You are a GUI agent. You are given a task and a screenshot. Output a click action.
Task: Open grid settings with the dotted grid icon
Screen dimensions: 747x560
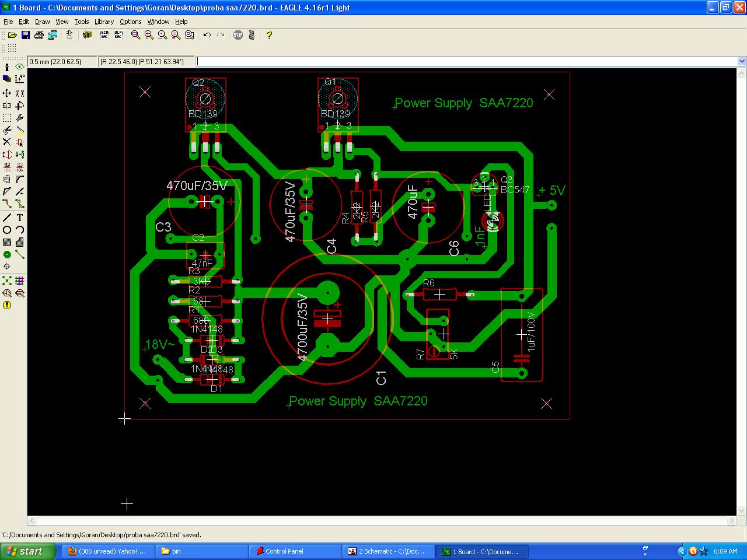point(12,48)
